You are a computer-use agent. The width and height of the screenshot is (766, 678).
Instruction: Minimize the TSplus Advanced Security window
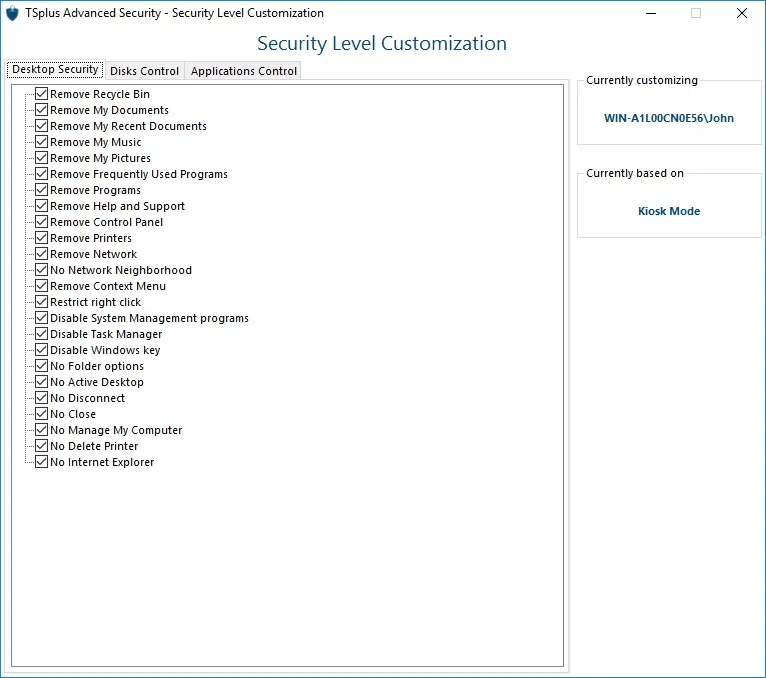(x=651, y=13)
